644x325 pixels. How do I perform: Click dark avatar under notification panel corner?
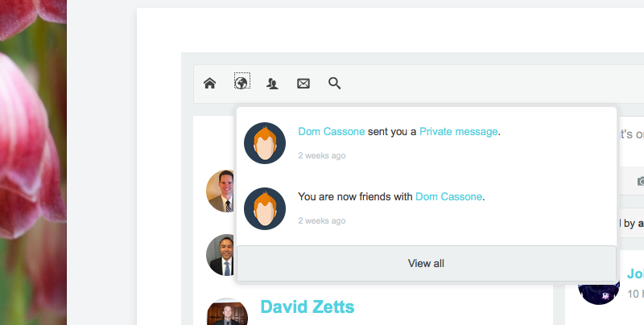pos(598,293)
